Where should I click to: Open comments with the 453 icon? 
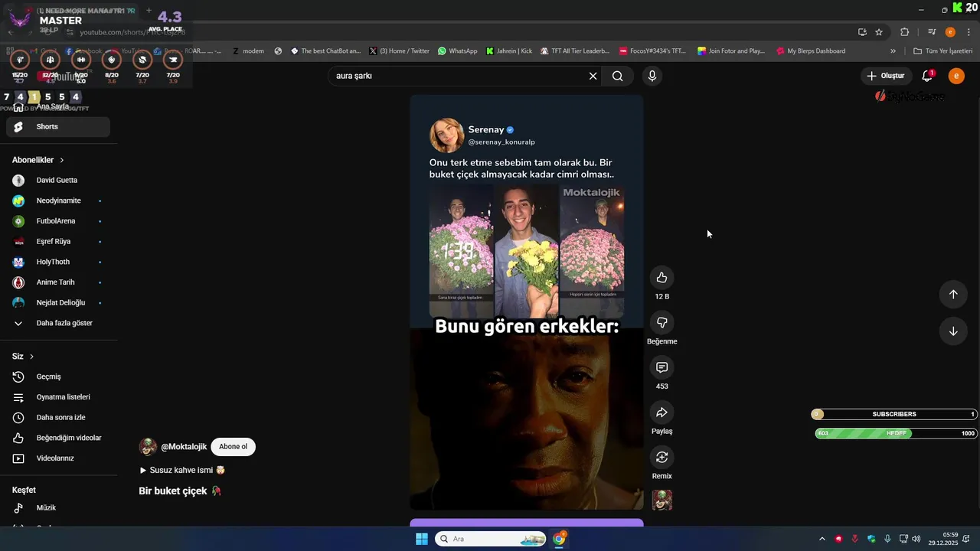click(x=662, y=367)
